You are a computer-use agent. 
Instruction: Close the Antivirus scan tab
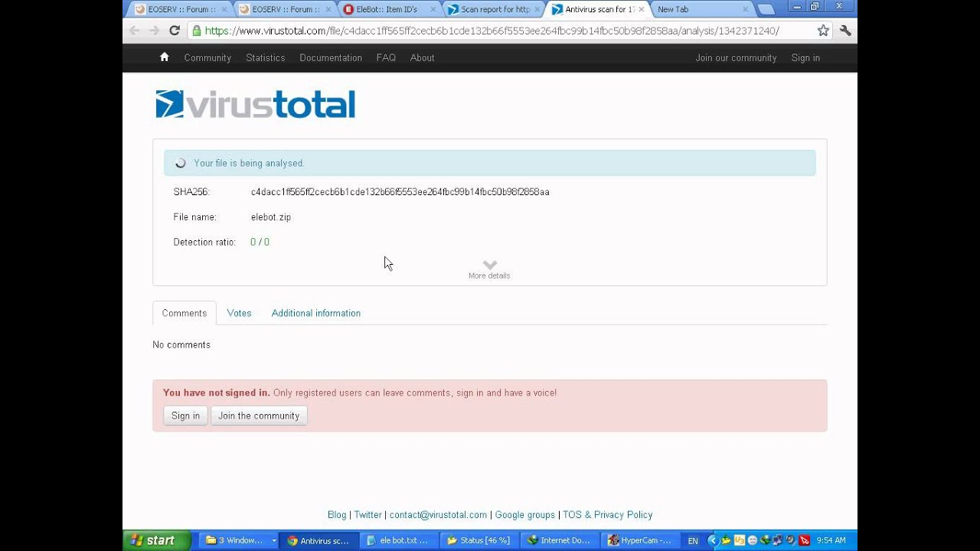pos(641,10)
